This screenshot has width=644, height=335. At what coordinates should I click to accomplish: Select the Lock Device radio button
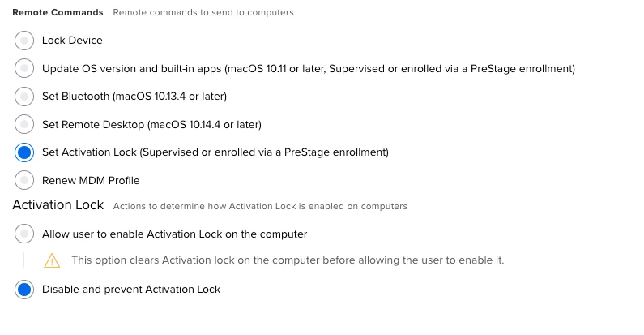point(24,41)
